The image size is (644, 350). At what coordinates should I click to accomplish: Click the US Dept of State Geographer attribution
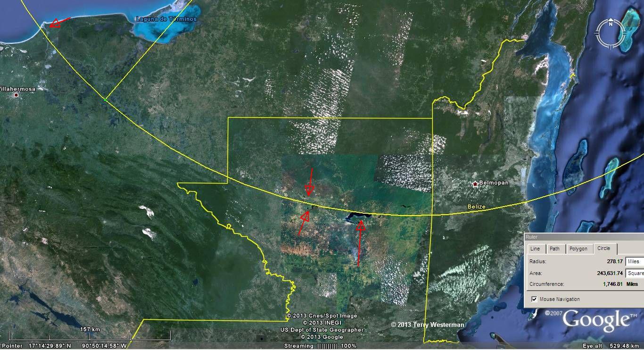(322, 330)
